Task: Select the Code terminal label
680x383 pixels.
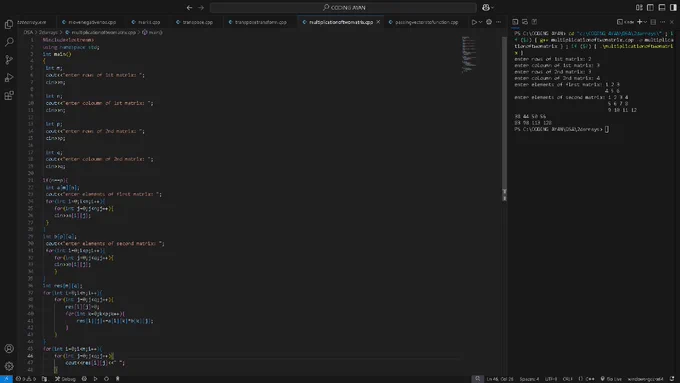Action: point(625,22)
